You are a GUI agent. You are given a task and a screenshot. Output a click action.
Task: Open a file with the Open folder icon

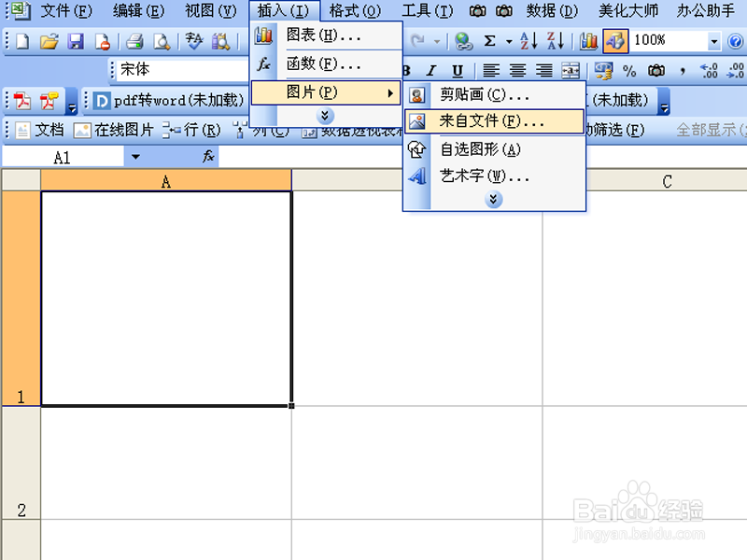coord(49,41)
